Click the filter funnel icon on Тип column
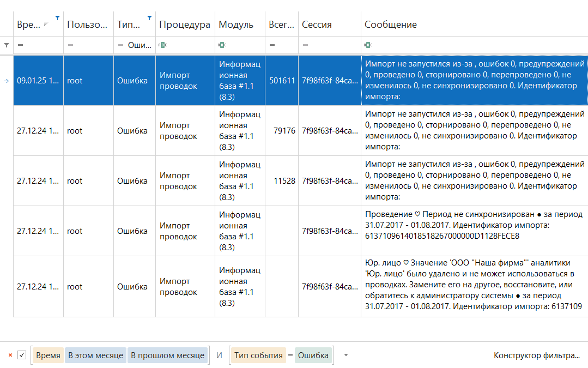 click(x=150, y=18)
